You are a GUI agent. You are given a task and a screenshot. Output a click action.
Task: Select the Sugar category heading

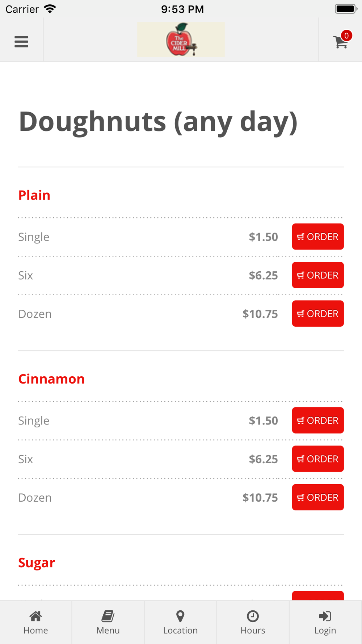pyautogui.click(x=37, y=563)
